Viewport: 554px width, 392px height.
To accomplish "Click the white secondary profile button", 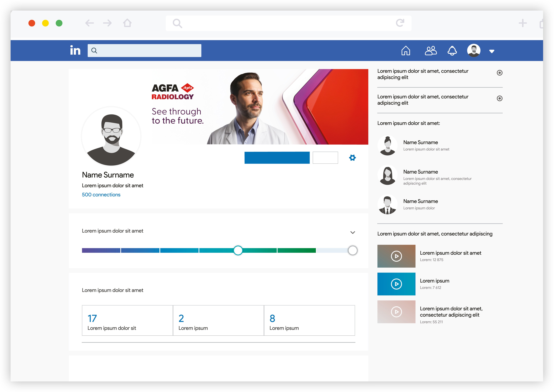I will (325, 158).
